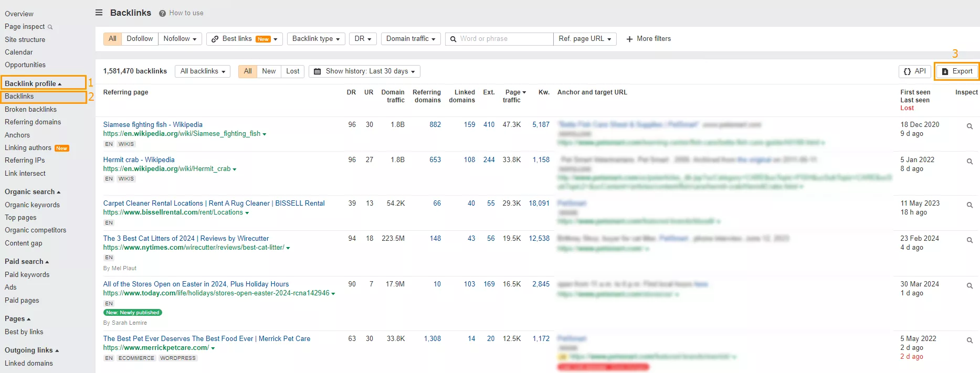Select the Dofollow filter

point(140,39)
